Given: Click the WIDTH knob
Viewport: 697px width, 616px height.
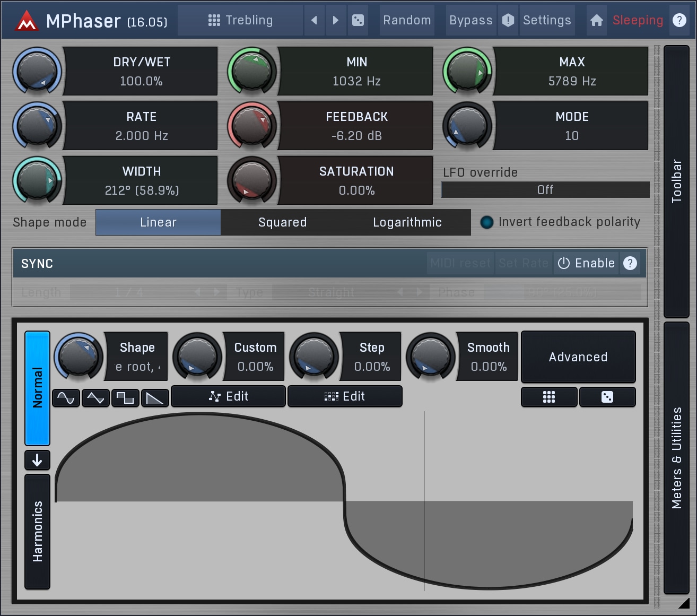Looking at the screenshot, I should 37,180.
